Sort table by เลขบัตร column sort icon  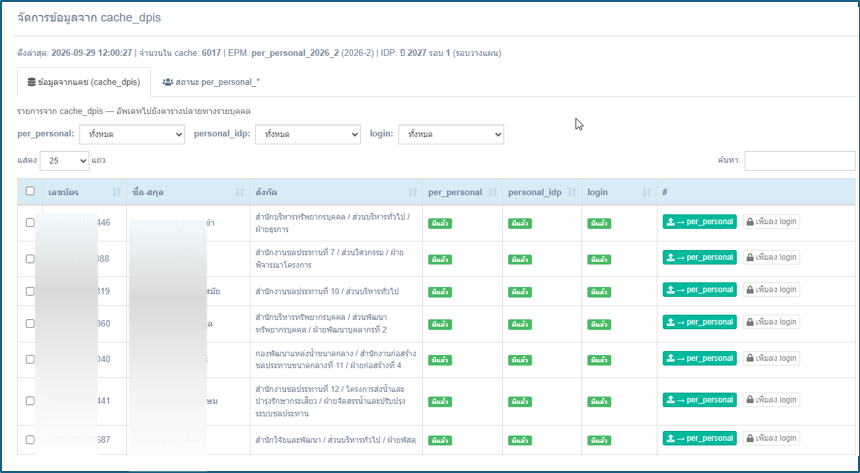click(116, 193)
